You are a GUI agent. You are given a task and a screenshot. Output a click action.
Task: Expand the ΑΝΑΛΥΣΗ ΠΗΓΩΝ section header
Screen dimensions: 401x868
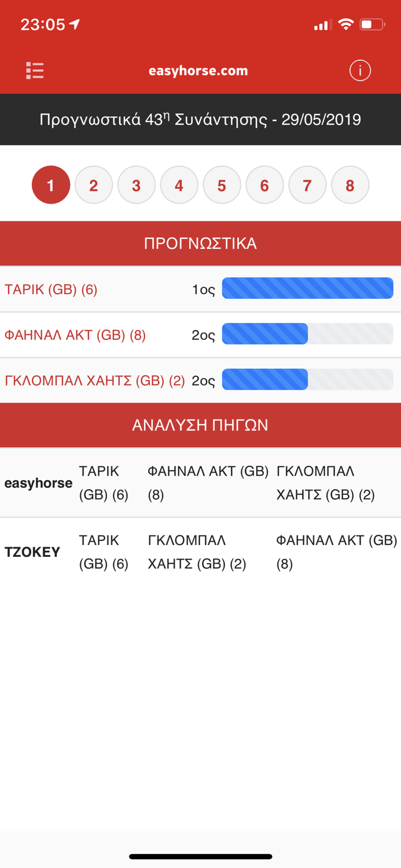200,424
